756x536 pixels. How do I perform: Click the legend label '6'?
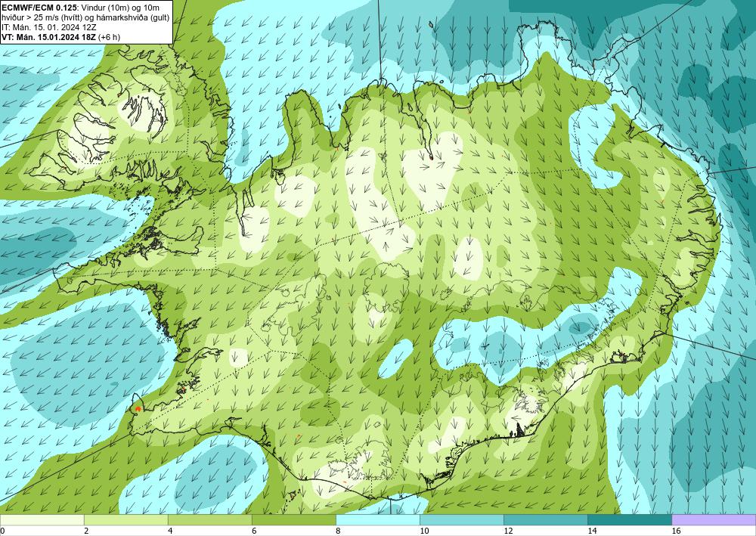254,531
